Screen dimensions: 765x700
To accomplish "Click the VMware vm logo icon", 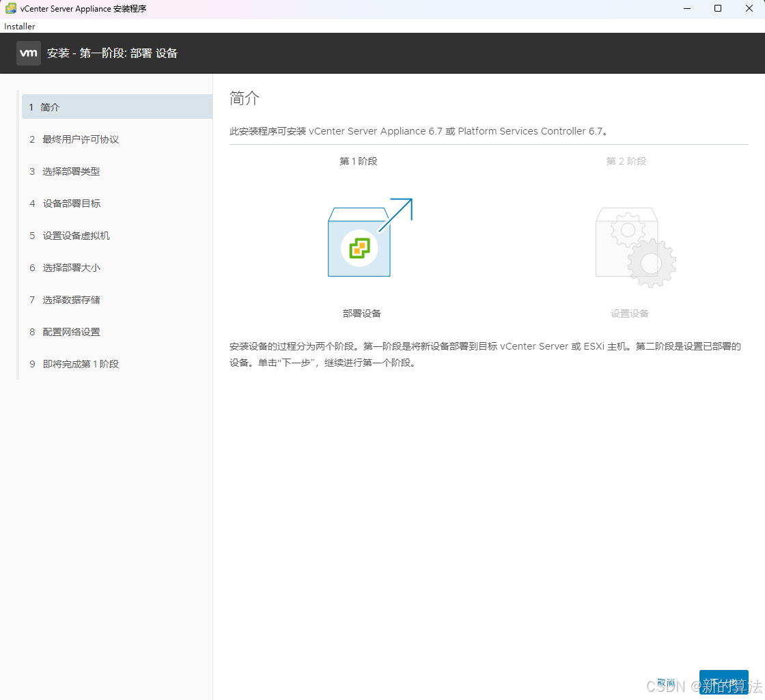I will click(28, 53).
